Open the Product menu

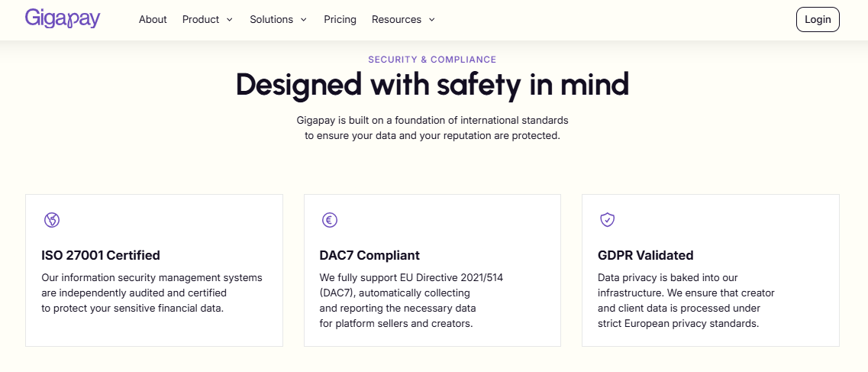click(208, 19)
